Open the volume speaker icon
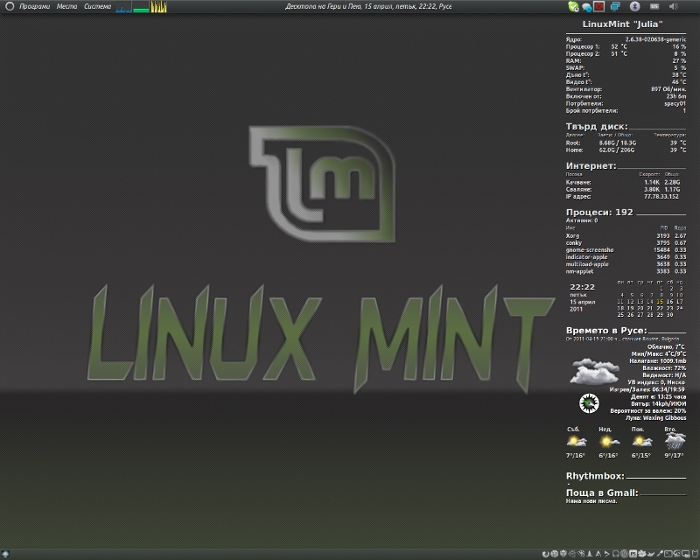This screenshot has height=560, width=700. 673,6
